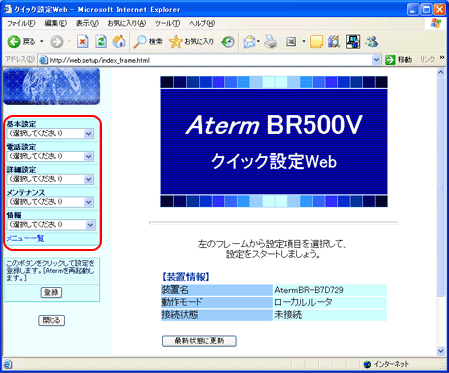Open the 電話設定 dropdown list
This screenshot has width=449, height=373.
coord(50,156)
